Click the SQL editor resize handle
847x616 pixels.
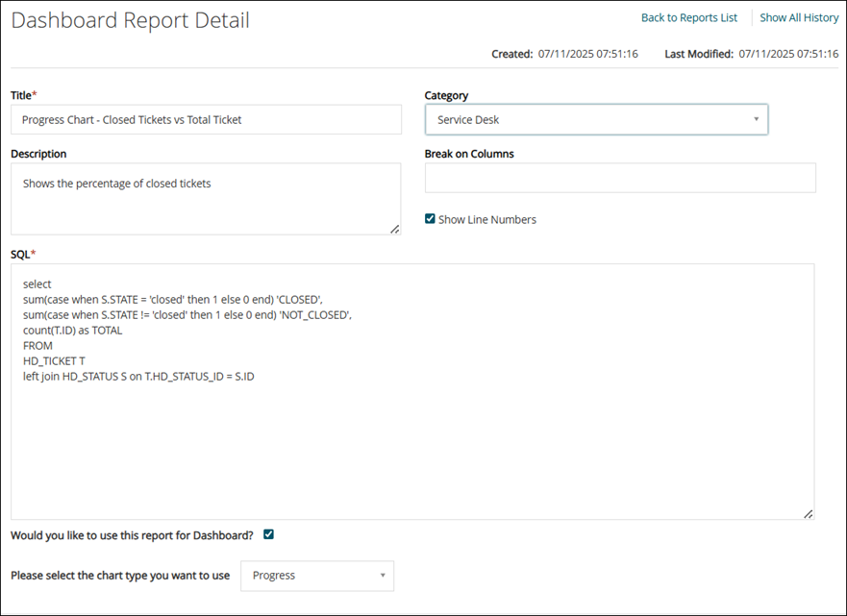click(809, 514)
